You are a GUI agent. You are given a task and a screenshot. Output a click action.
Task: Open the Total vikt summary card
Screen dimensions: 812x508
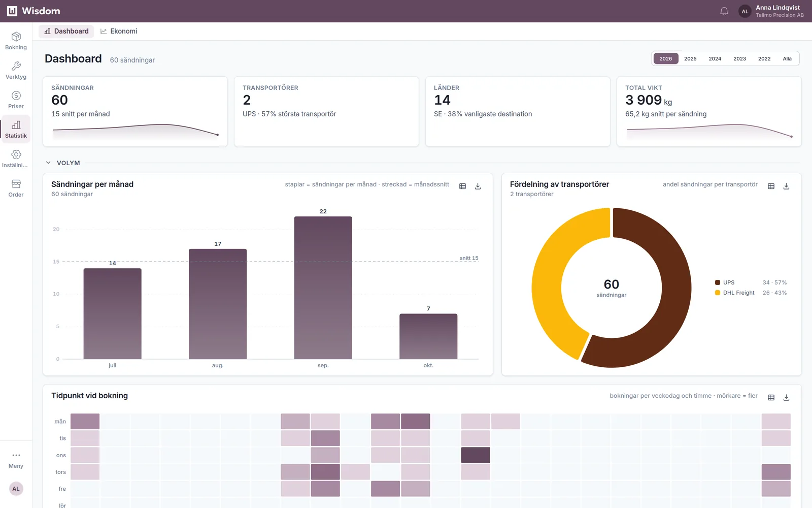(x=709, y=112)
